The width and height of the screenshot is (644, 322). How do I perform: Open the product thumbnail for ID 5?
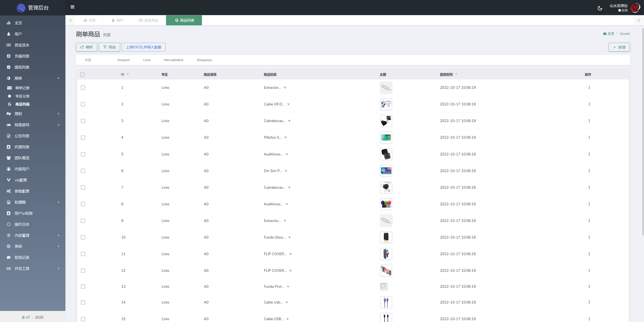[386, 154]
